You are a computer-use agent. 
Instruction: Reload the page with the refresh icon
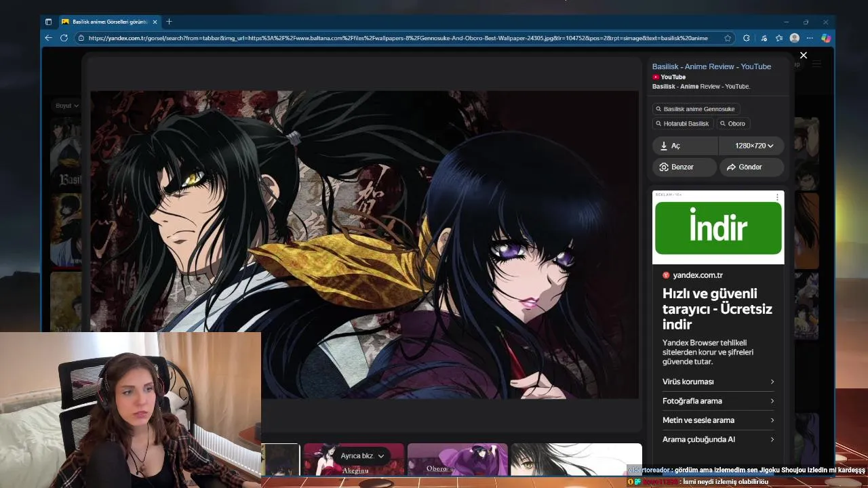(x=64, y=38)
